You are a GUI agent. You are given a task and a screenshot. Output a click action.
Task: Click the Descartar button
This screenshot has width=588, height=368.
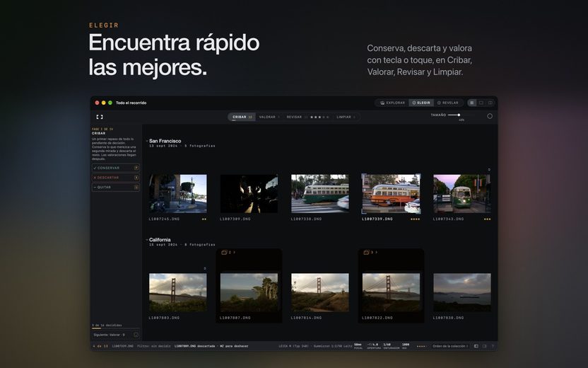[x=115, y=178]
